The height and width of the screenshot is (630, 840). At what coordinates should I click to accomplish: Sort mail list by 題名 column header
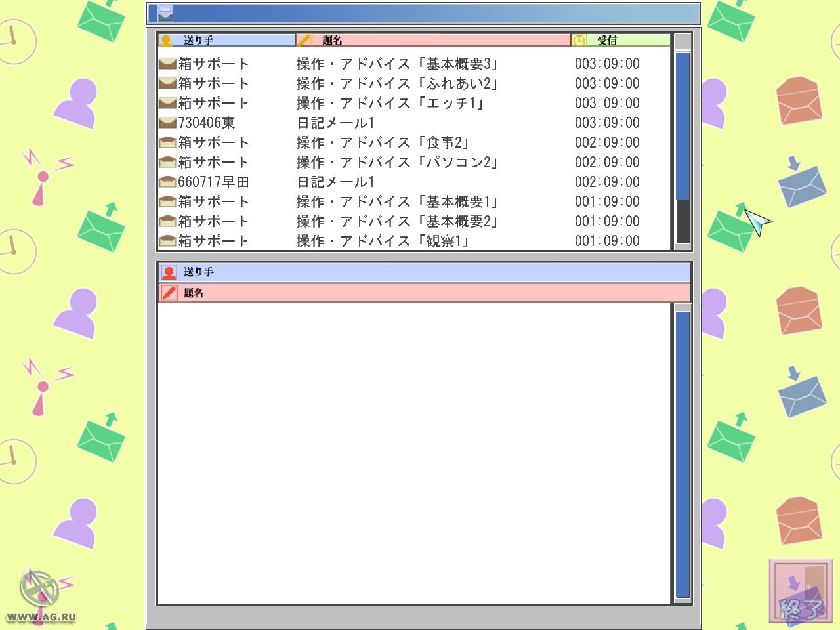click(434, 40)
